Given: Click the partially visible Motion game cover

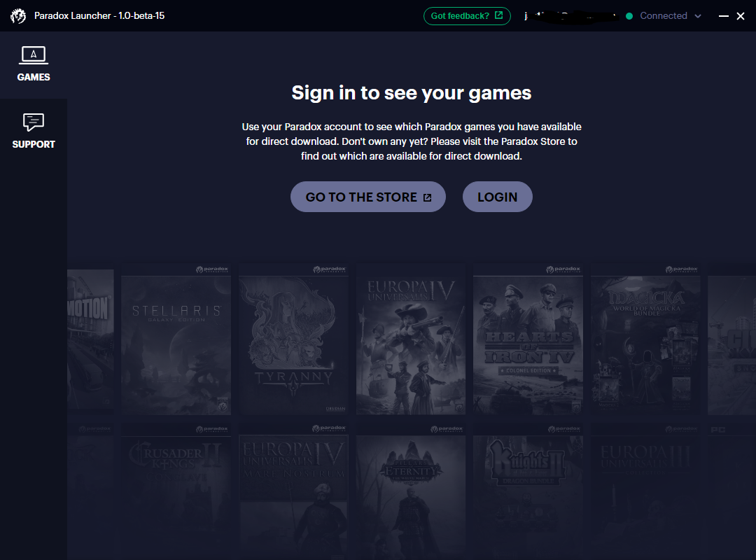Looking at the screenshot, I should coord(91,339).
